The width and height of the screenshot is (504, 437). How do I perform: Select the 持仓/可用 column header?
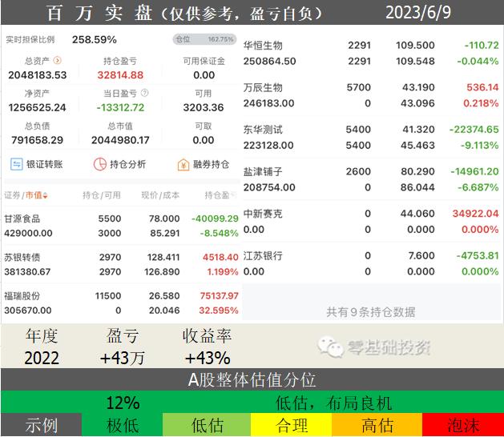click(x=102, y=195)
